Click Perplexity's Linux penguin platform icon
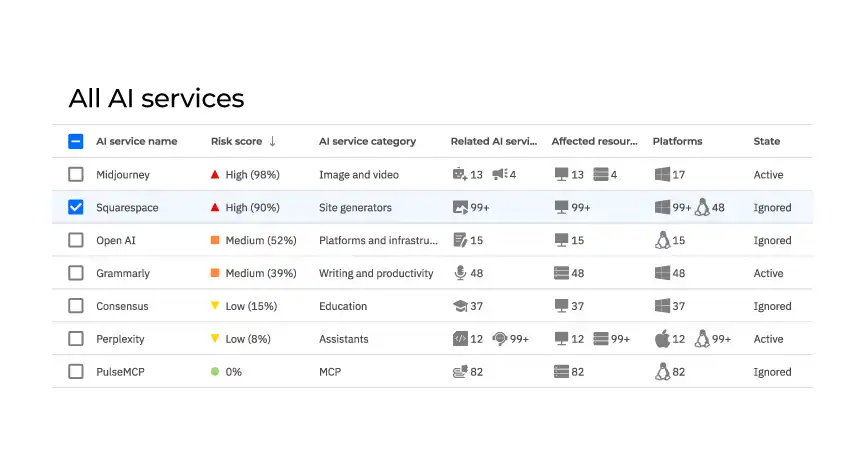The height and width of the screenshot is (460, 865). pos(702,339)
